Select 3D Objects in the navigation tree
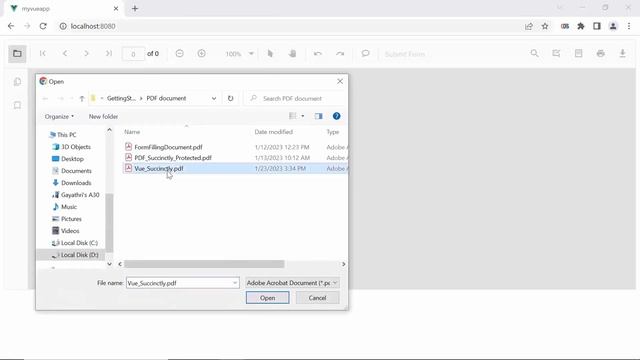The image size is (640, 360). point(71,147)
